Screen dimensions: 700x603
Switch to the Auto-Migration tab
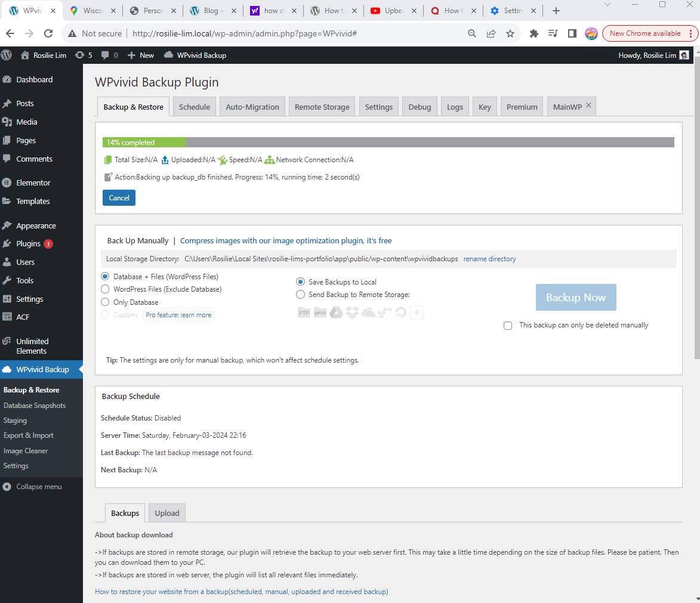(x=252, y=107)
